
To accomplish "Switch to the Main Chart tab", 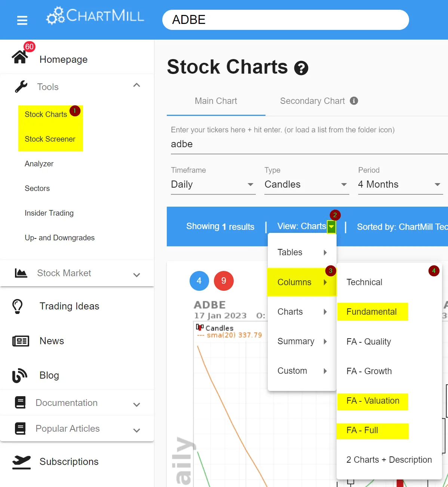I will pyautogui.click(x=216, y=101).
